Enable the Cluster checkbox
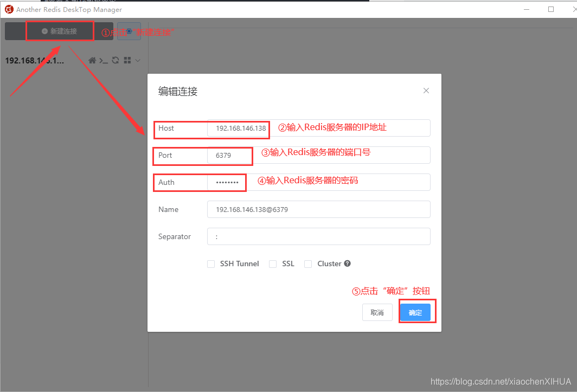This screenshot has width=577, height=392. coord(308,264)
